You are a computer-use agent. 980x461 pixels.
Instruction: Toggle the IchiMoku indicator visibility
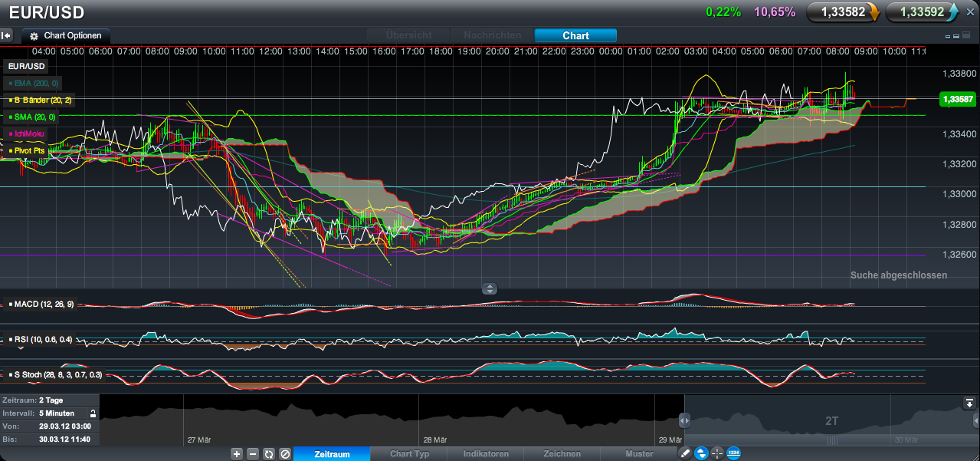9,133
